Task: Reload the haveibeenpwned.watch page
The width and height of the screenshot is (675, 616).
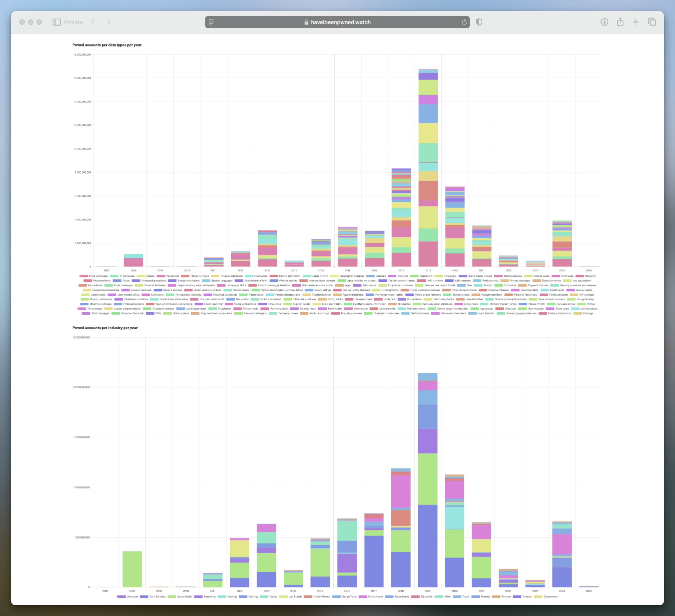Action: tap(464, 22)
